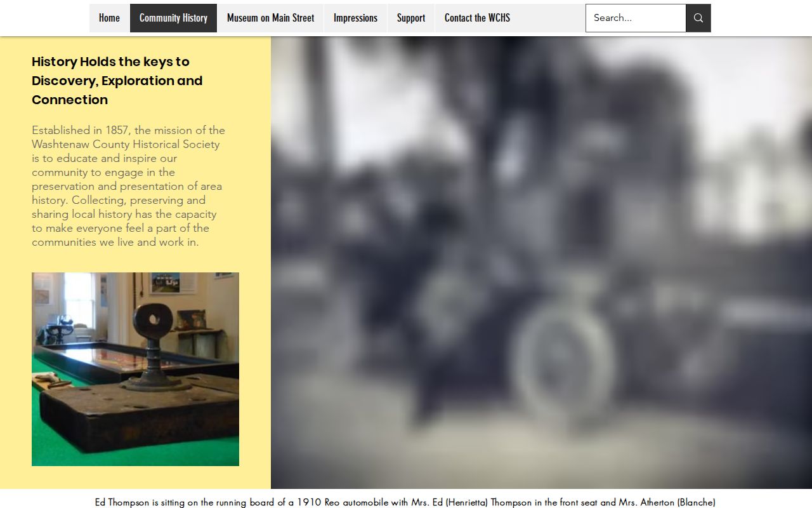Click the Washtenaw County Historical Society text
812x508 pixels.
pos(126,144)
